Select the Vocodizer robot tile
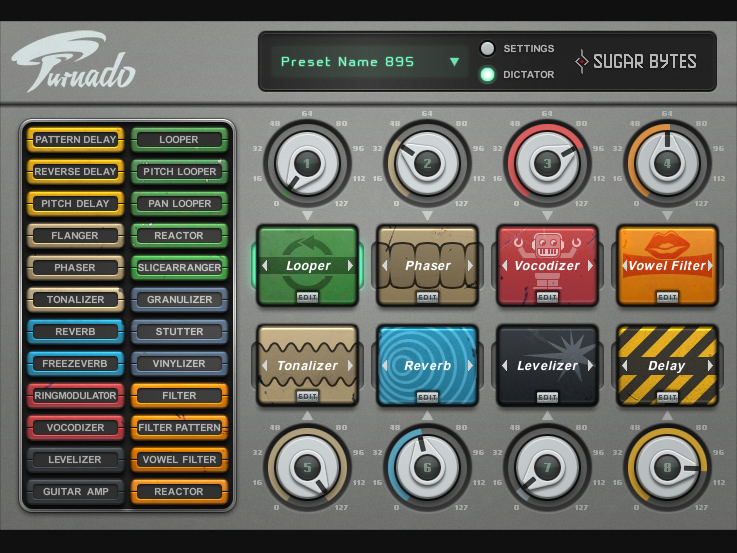Screen dimensions: 737x553 pyautogui.click(x=547, y=265)
